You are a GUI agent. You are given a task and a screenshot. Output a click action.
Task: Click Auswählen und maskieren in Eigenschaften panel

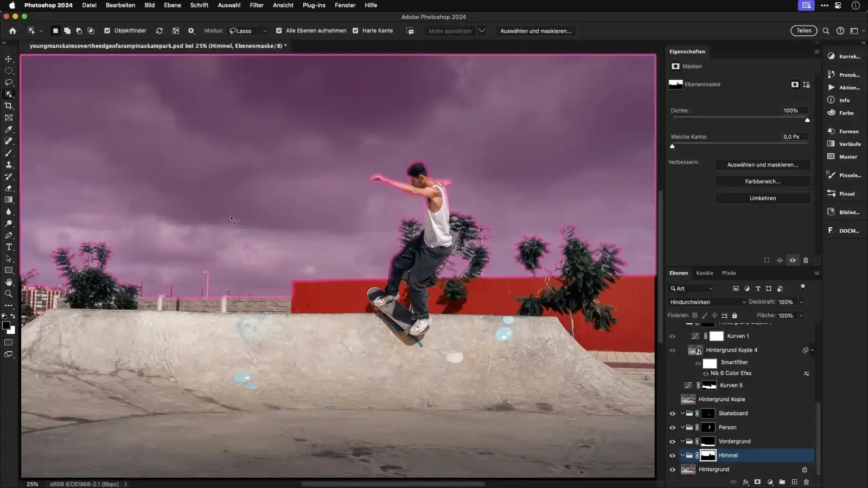763,165
